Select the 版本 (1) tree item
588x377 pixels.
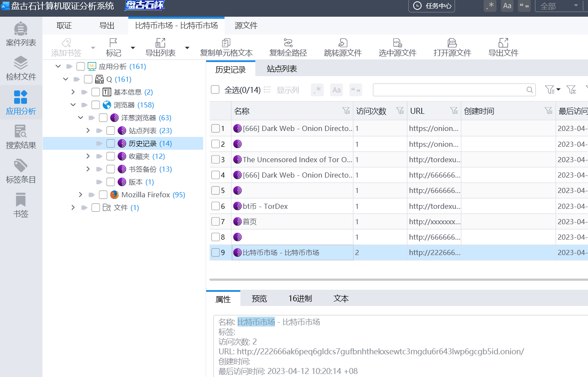coord(141,182)
